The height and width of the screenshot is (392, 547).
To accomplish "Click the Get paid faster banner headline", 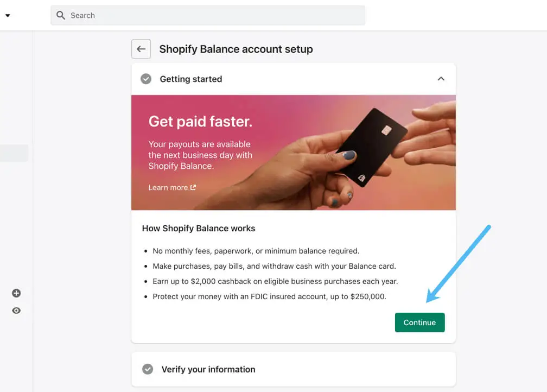I will click(200, 122).
